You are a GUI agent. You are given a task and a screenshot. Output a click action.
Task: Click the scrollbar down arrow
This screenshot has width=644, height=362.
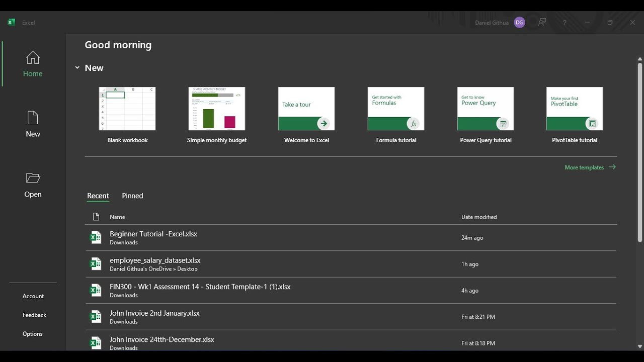click(x=640, y=346)
